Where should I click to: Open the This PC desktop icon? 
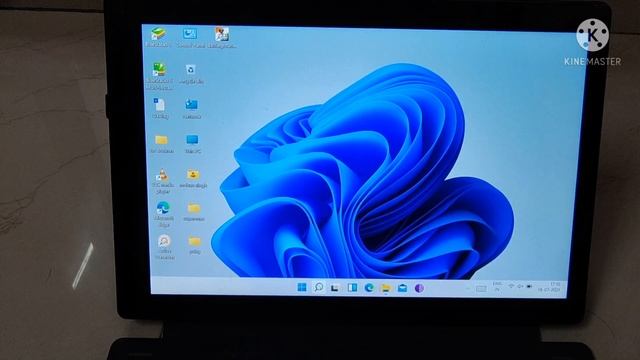[192, 144]
